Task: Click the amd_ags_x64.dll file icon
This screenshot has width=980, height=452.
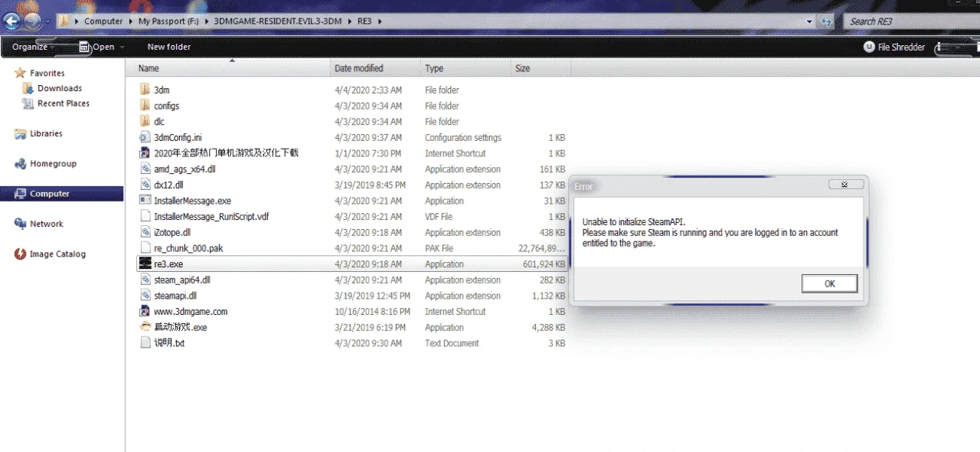Action: [145, 169]
